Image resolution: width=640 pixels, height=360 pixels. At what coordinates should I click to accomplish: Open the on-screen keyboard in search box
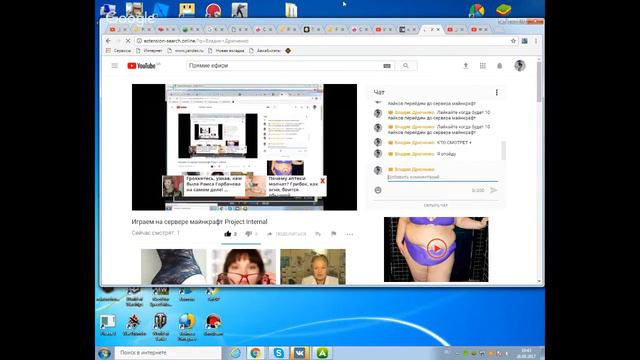point(387,66)
